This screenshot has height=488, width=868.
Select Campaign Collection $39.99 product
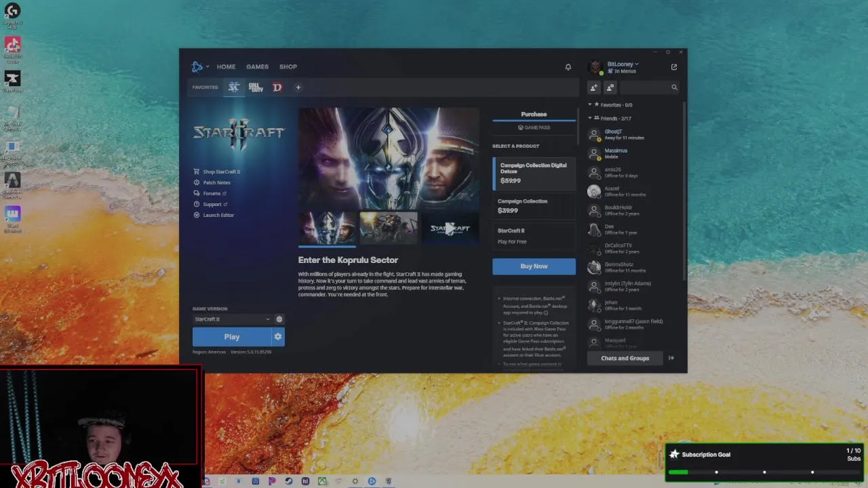coord(534,206)
